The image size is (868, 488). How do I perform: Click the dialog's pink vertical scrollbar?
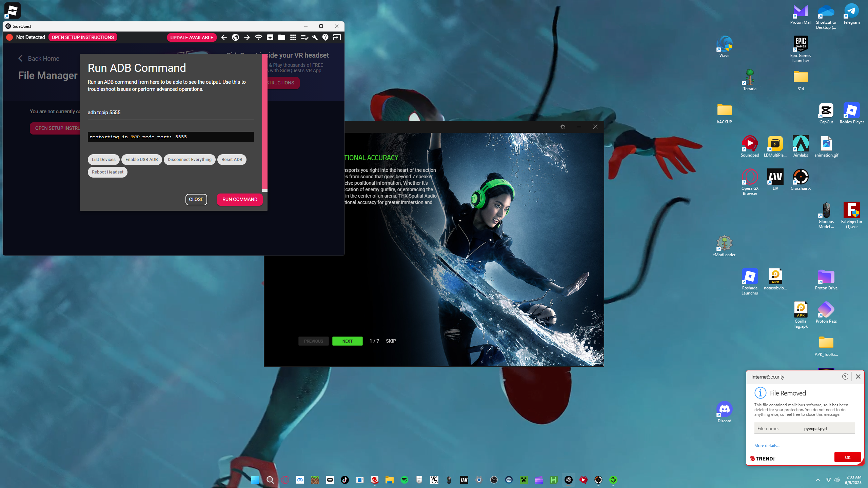pyautogui.click(x=265, y=122)
